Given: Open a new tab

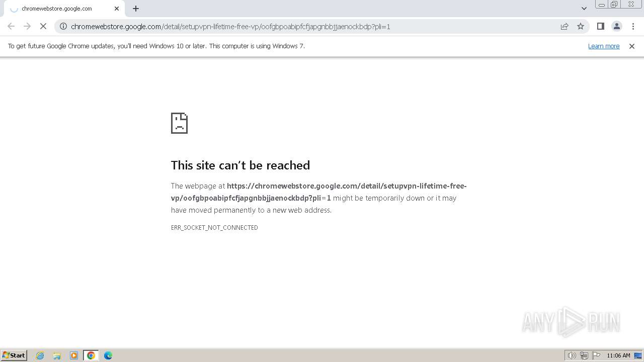Looking at the screenshot, I should click(x=136, y=9).
